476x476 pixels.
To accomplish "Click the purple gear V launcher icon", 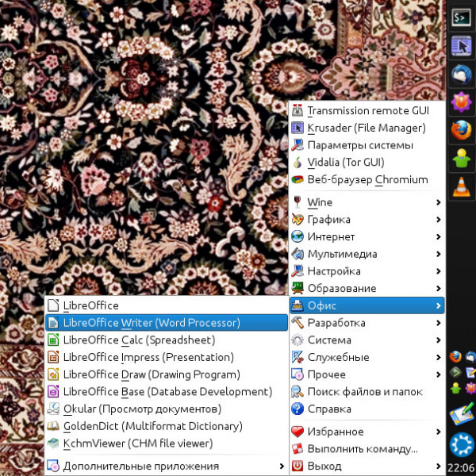I will pos(461,102).
